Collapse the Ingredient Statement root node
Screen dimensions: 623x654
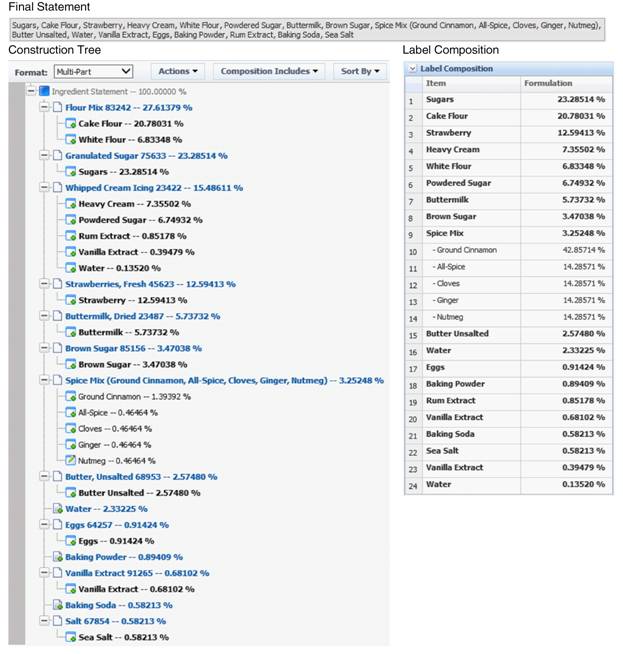pos(31,91)
